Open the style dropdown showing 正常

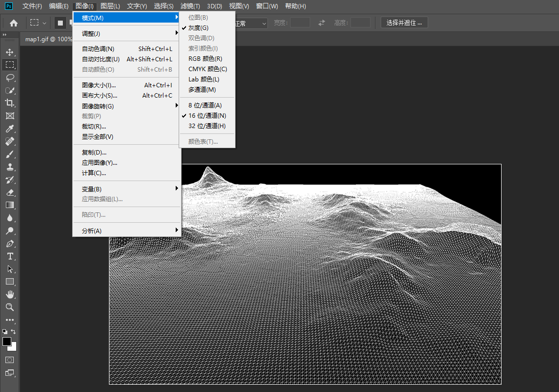tap(251, 24)
